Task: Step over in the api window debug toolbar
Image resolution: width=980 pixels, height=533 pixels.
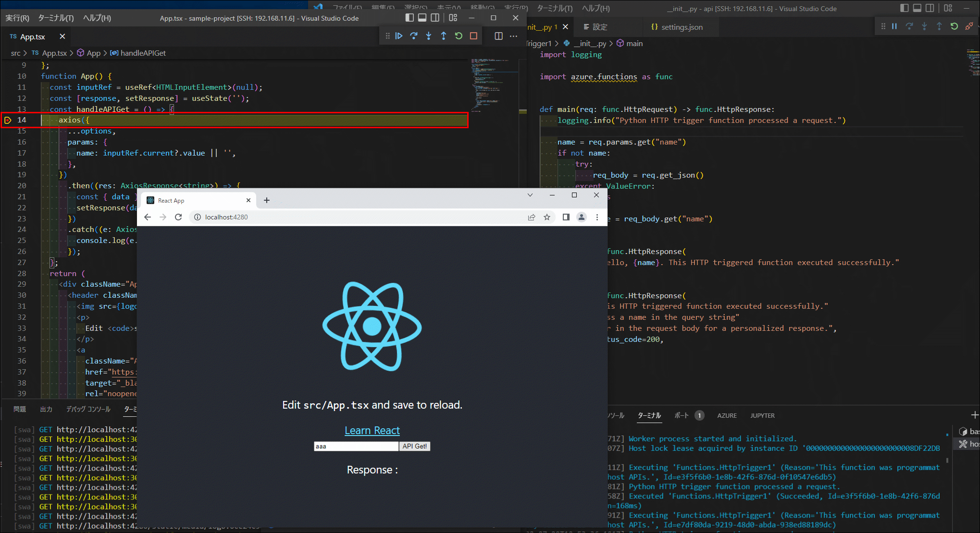Action: pyautogui.click(x=909, y=26)
